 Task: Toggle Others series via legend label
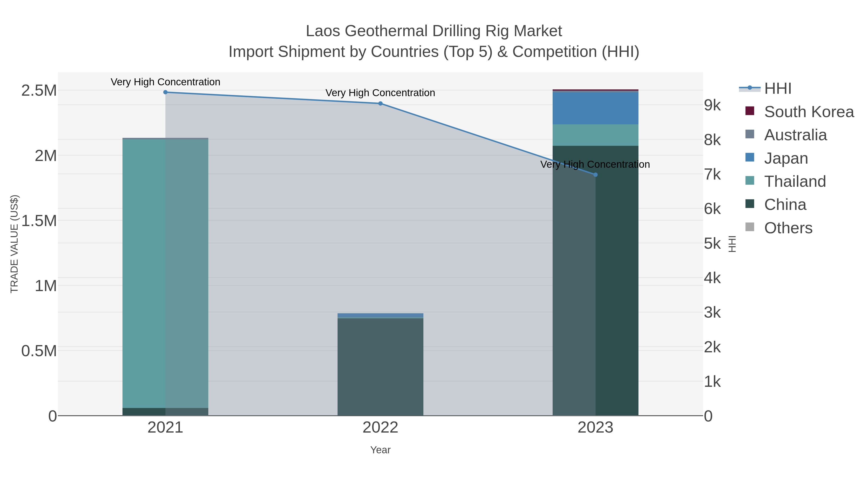(x=788, y=228)
